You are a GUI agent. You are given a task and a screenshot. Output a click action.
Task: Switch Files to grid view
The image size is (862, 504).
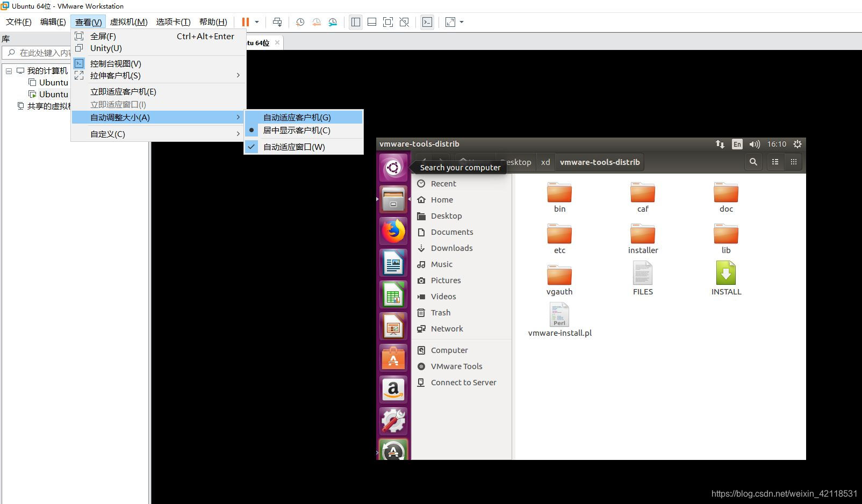tap(793, 162)
